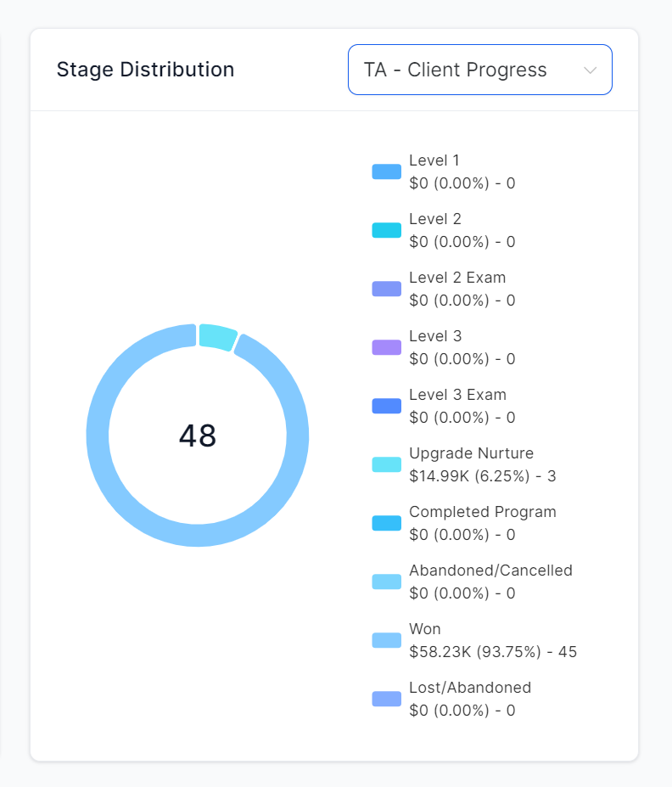Click the Level 2 legend color swatch

click(386, 230)
